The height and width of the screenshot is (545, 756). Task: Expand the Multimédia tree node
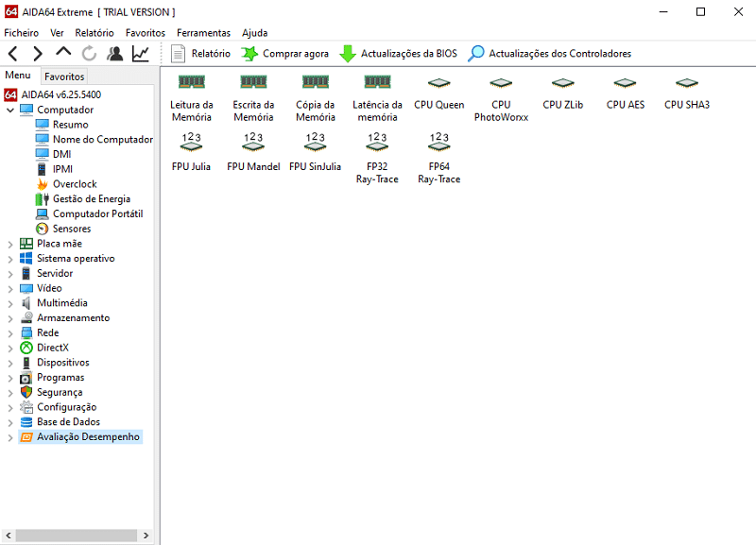(10, 304)
